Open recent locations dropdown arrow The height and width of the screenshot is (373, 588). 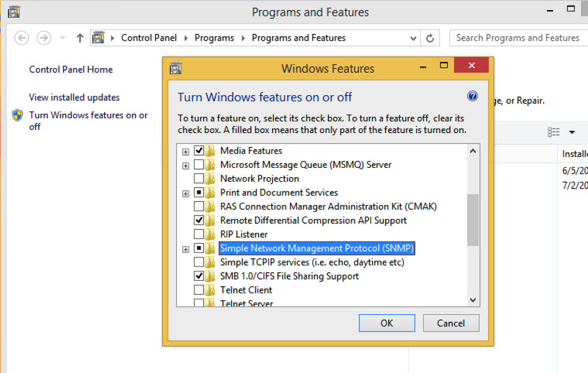63,38
